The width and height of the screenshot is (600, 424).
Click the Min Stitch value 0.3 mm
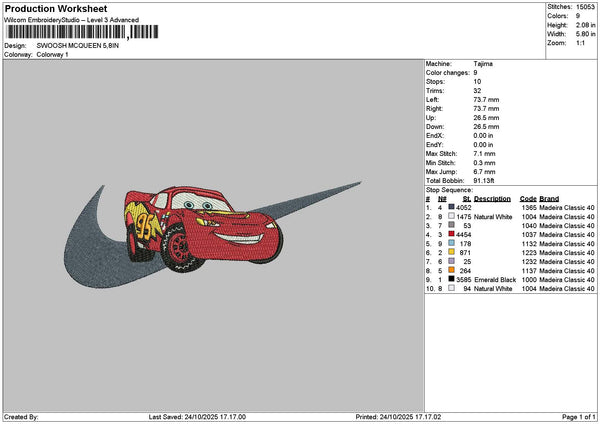tap(484, 163)
